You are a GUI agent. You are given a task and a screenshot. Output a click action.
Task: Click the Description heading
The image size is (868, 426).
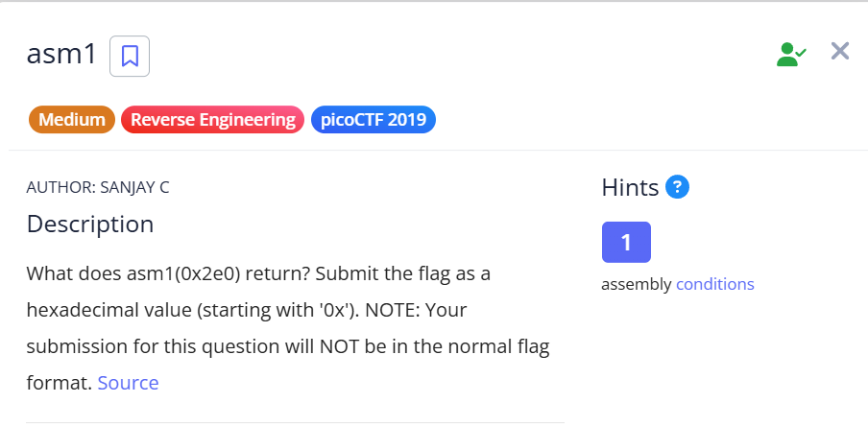tap(89, 224)
